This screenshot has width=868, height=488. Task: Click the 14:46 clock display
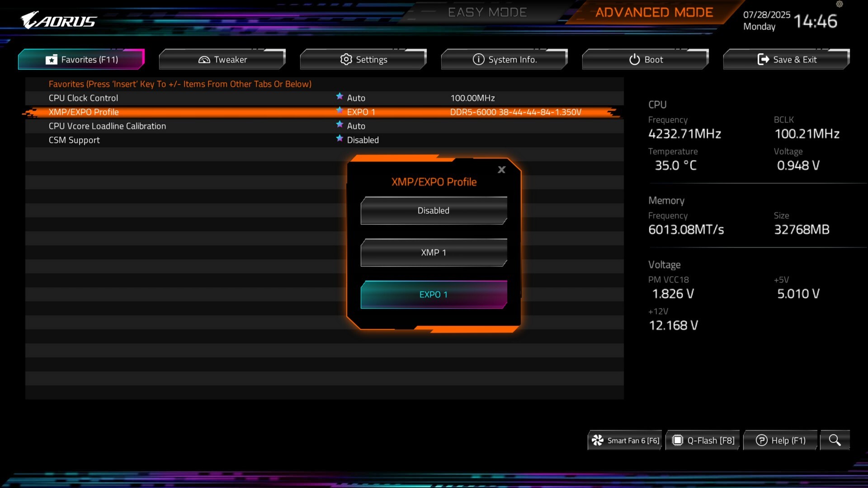click(815, 21)
